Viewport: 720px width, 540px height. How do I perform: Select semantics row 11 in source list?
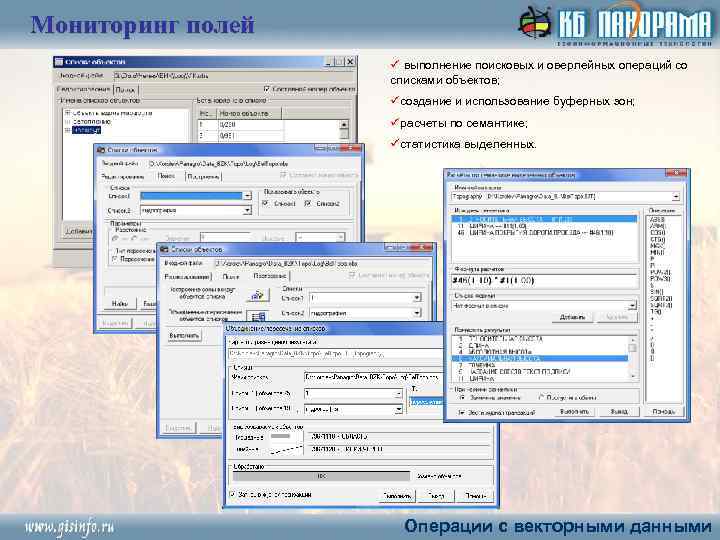(544, 226)
